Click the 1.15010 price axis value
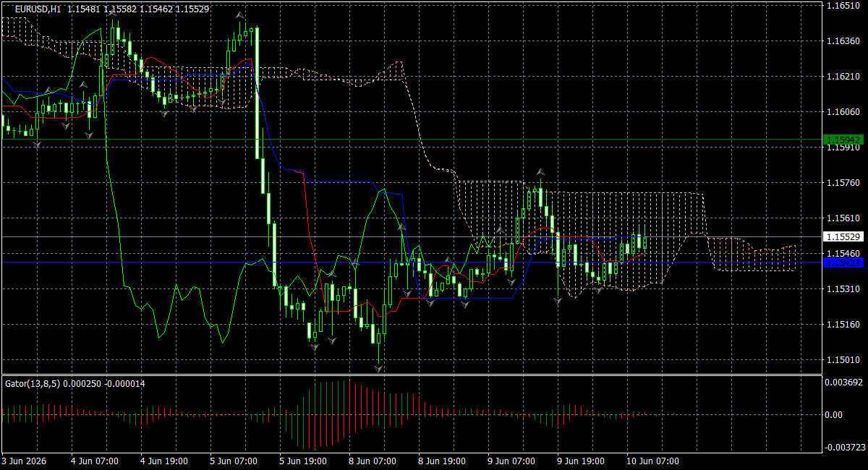This screenshot has width=868, height=470. (x=843, y=360)
